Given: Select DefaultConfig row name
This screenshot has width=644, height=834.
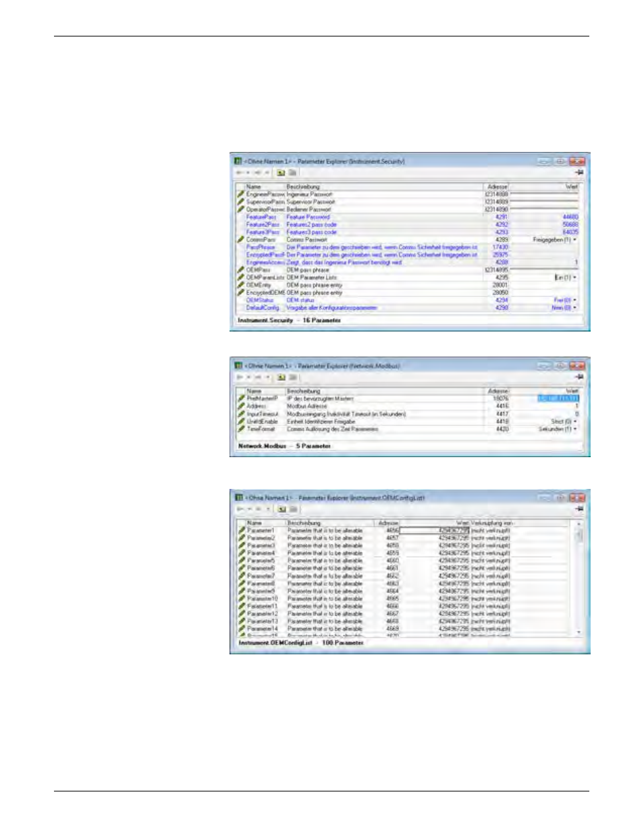Looking at the screenshot, I should tap(263, 307).
